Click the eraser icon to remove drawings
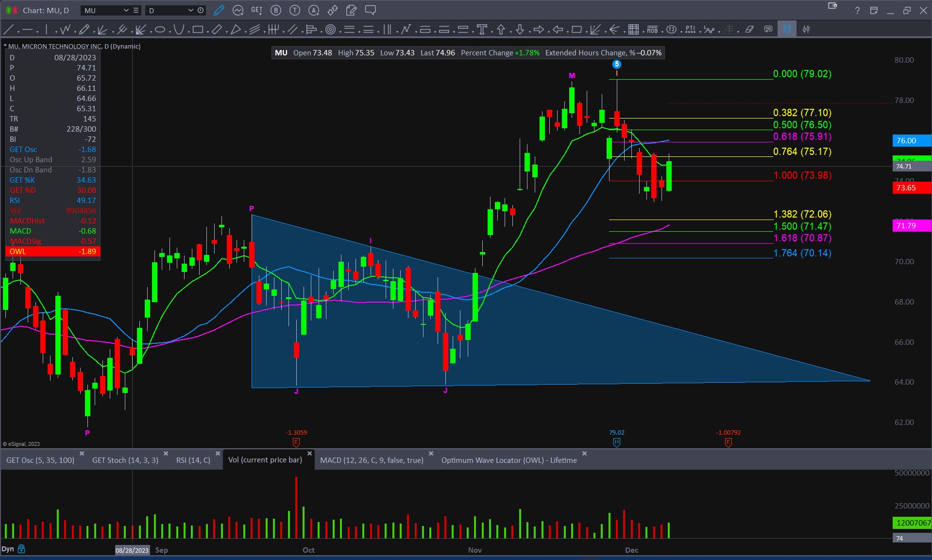 click(x=749, y=30)
